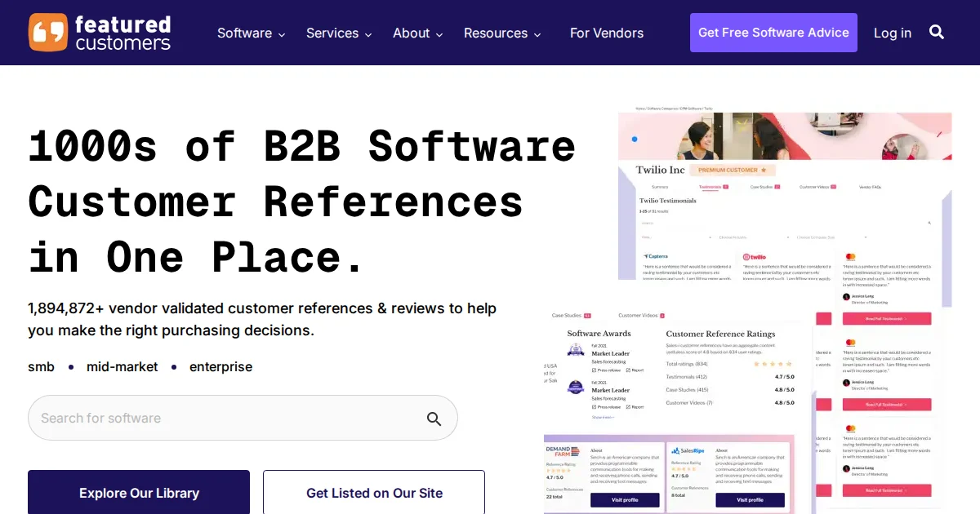Expand the Services dropdown menu
This screenshot has width=980, height=514.
[x=339, y=33]
